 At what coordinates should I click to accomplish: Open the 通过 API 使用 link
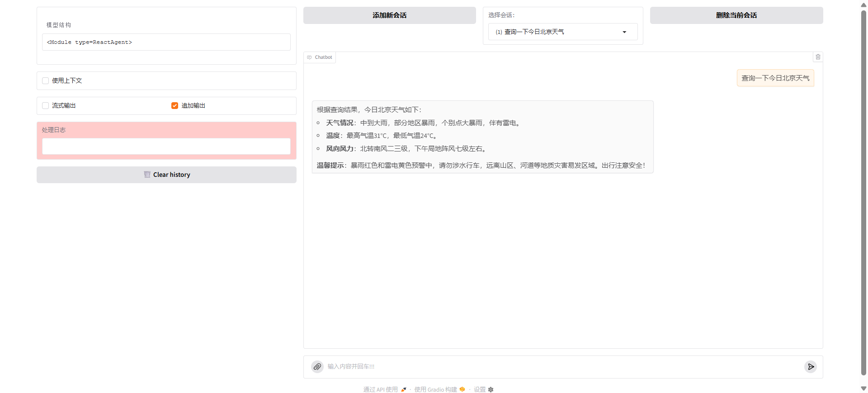[x=385, y=389]
